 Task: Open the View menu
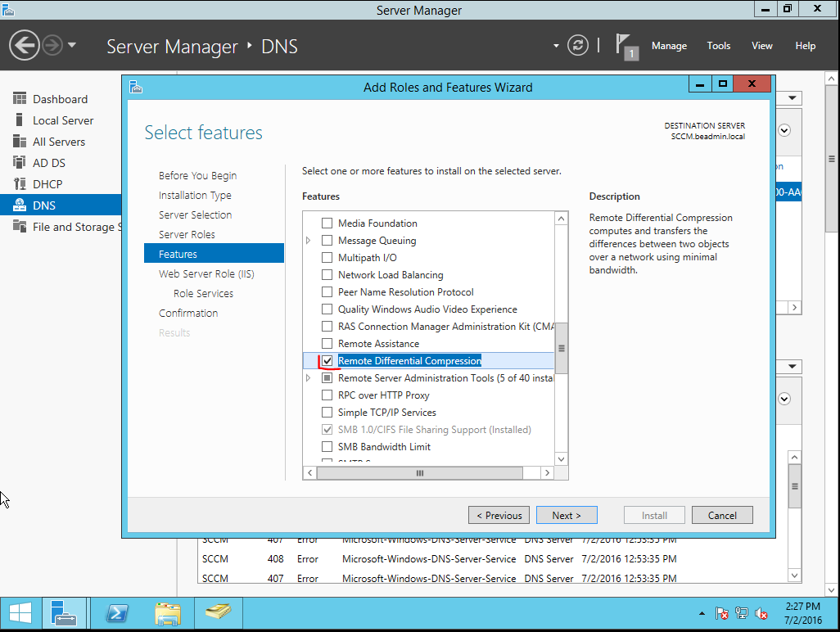tap(761, 46)
